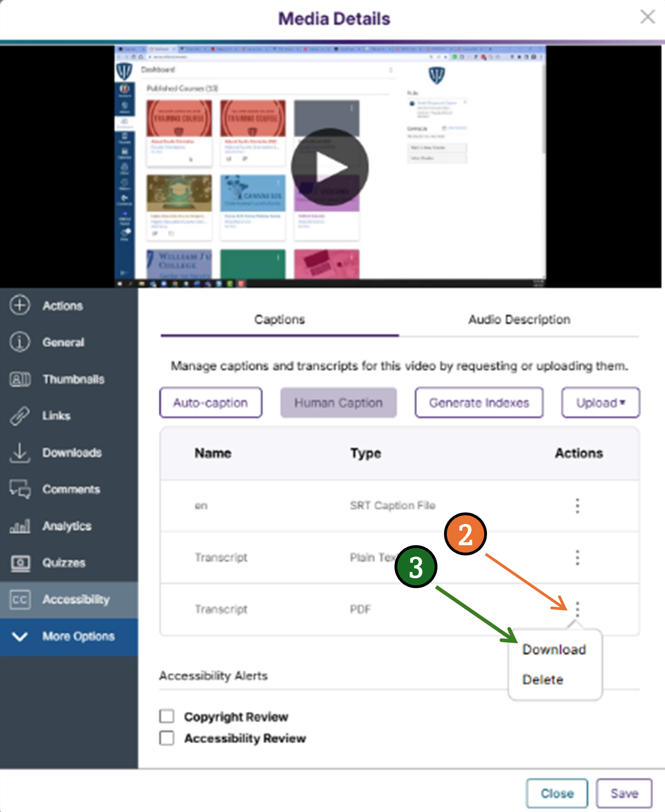The width and height of the screenshot is (665, 812).
Task: Click the Auto-caption button
Action: 211,402
